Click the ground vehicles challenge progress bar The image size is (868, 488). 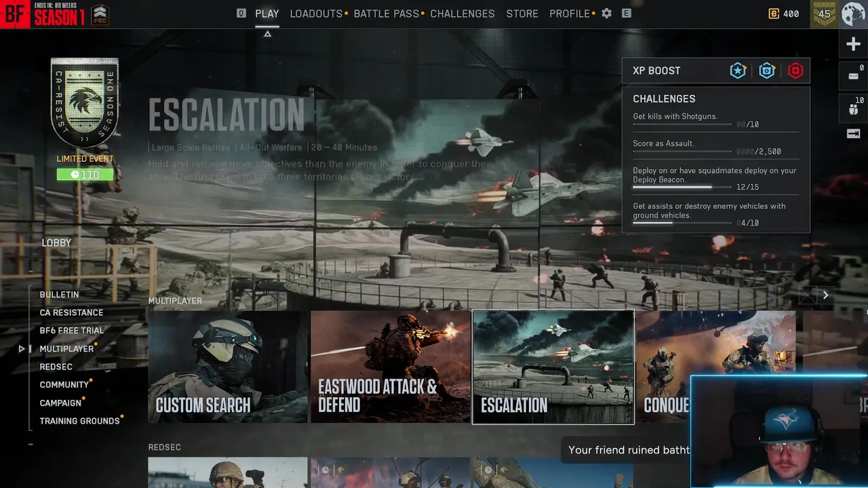[682, 223]
